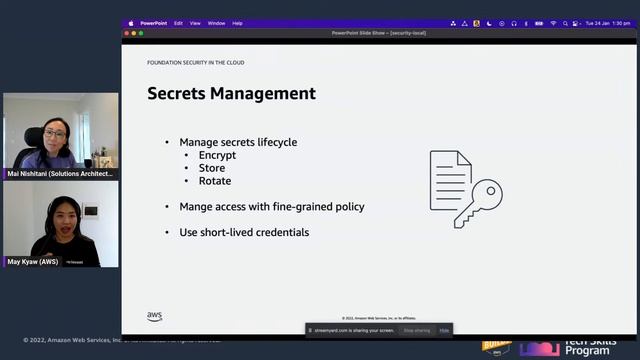Screen dimensions: 640x360
Task: Open Spotlight search magnifier icon
Action: click(565, 24)
